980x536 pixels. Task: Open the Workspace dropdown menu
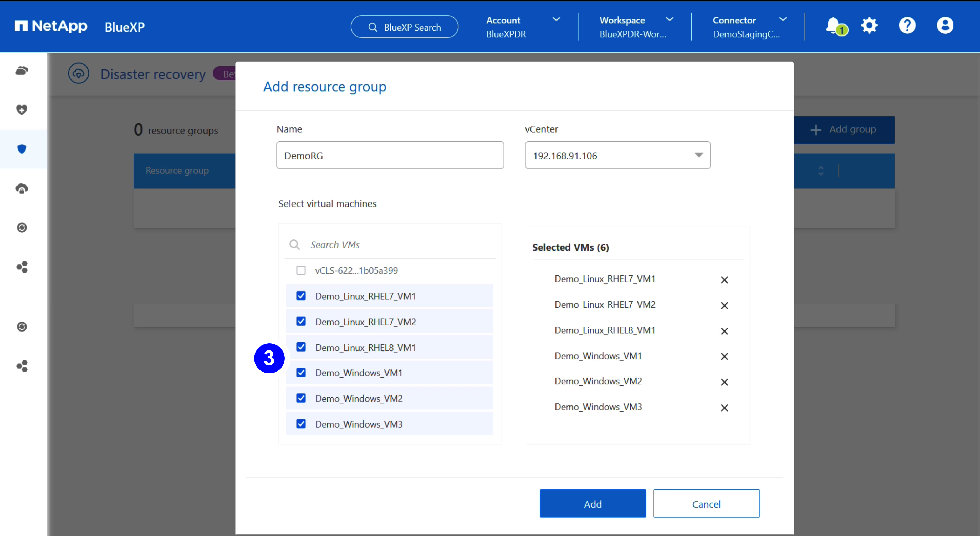[636, 27]
